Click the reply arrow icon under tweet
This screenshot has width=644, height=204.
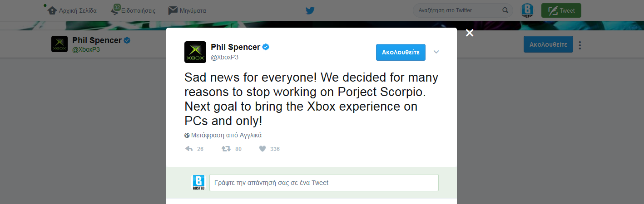coord(189,149)
